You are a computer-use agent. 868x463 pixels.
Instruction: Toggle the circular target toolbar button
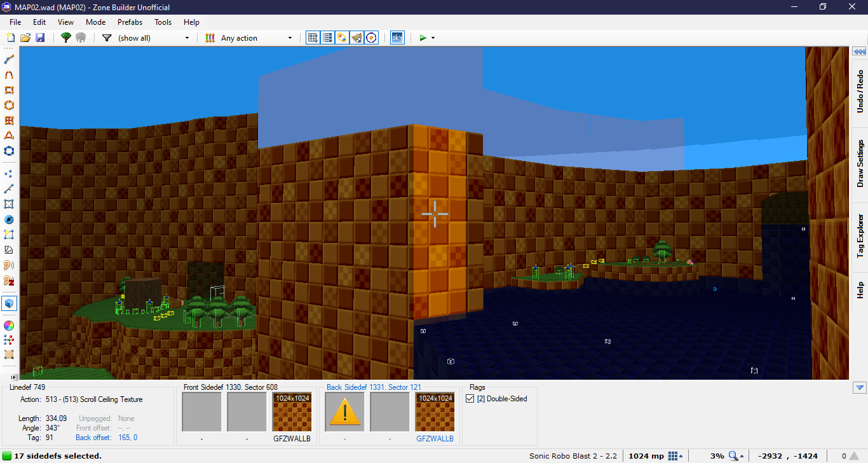(372, 38)
